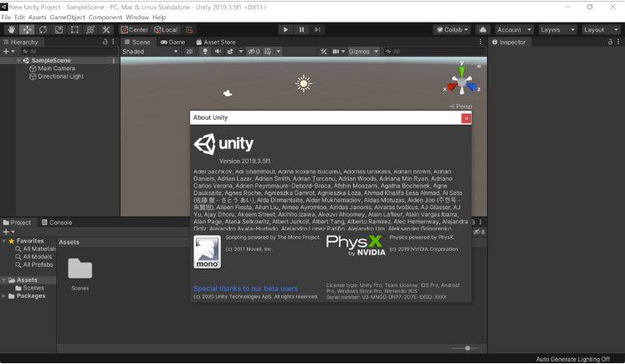Toggle grid snapping button in toolbar
The height and width of the screenshot is (364, 625).
(x=189, y=30)
